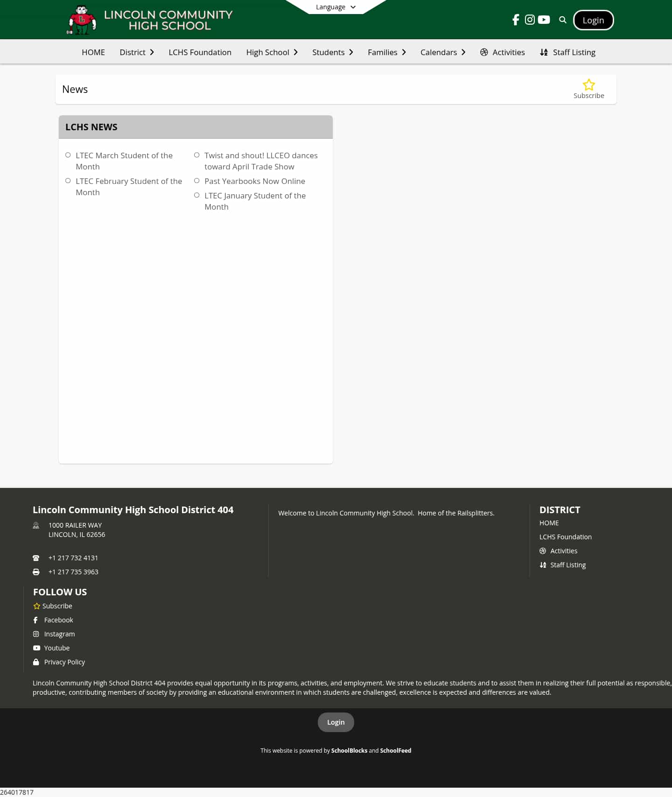Click footer Activities icon under District
This screenshot has height=797, width=672.
click(543, 551)
